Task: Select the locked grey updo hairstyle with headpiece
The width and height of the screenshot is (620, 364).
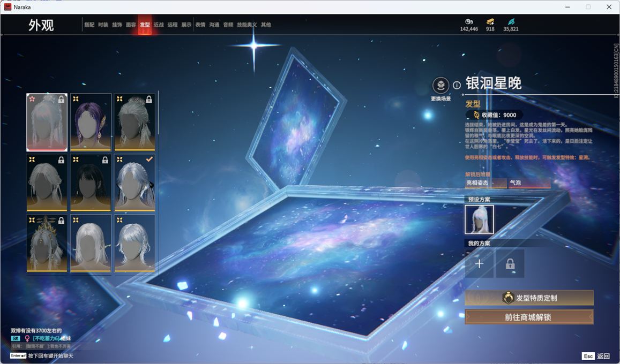Action: pyautogui.click(x=135, y=122)
